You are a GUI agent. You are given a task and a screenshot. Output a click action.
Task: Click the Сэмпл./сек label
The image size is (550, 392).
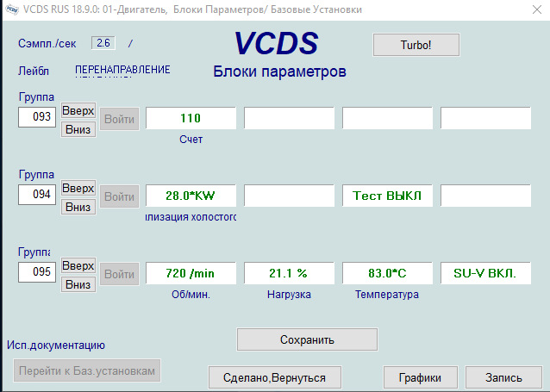(x=47, y=43)
